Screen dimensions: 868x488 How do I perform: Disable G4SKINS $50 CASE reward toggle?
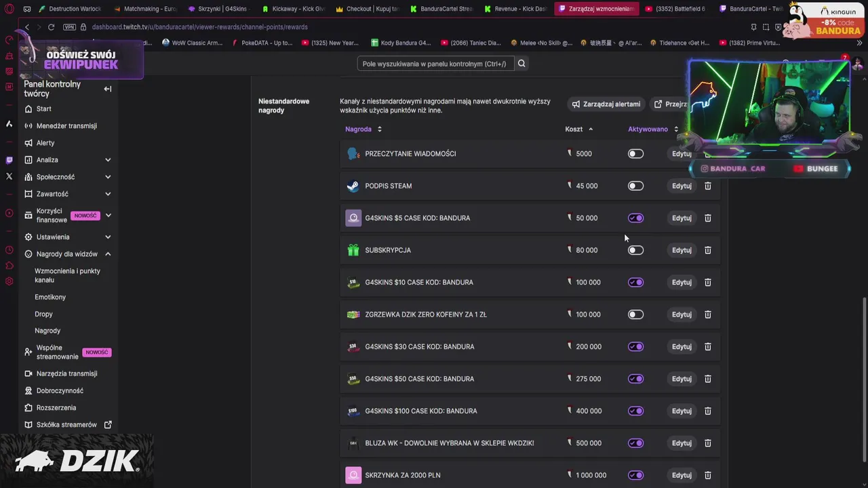635,379
